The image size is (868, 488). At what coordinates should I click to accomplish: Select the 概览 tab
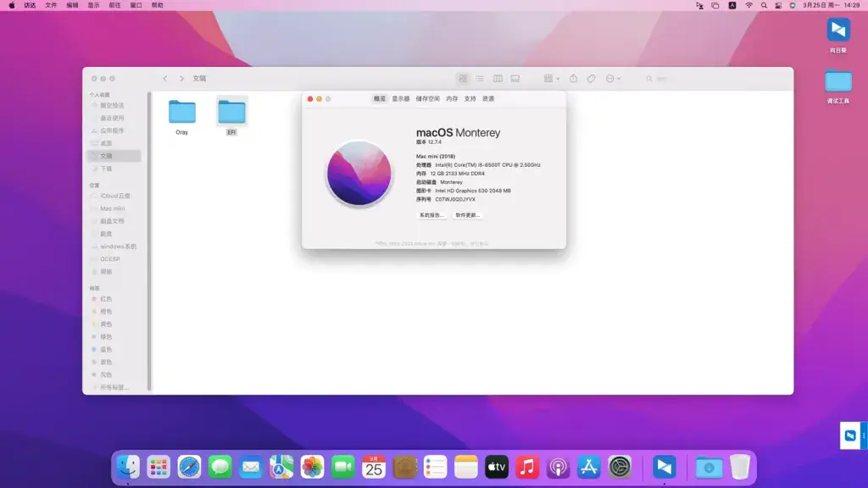click(x=379, y=98)
